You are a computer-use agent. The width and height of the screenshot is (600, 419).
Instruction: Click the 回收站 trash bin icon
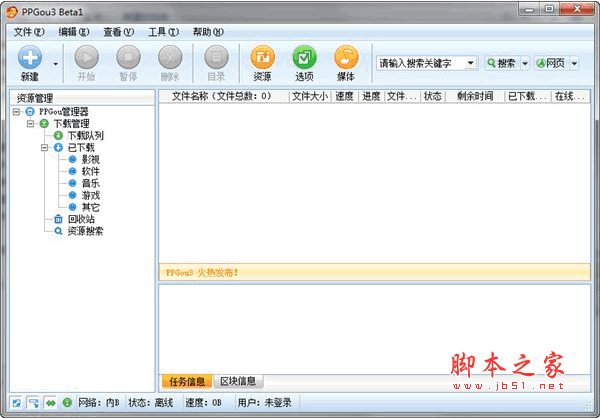58,219
